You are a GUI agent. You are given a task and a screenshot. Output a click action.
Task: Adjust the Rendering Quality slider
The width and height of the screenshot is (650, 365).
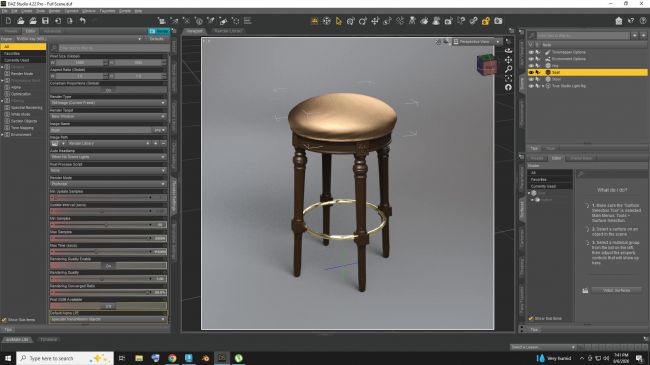[108, 279]
